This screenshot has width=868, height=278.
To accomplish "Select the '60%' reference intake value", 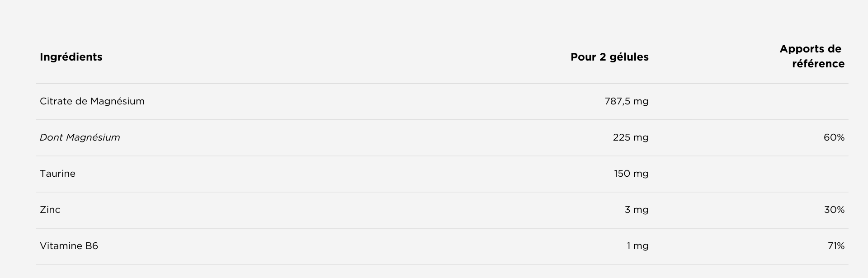I will click(834, 137).
